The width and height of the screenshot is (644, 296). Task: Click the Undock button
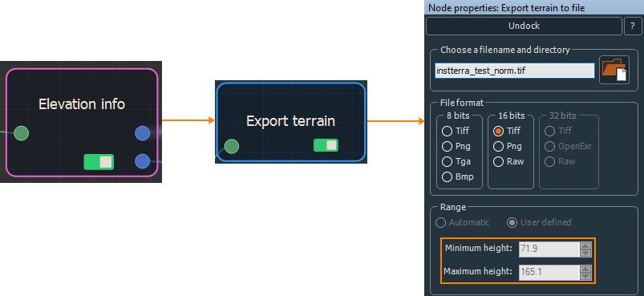point(524,26)
